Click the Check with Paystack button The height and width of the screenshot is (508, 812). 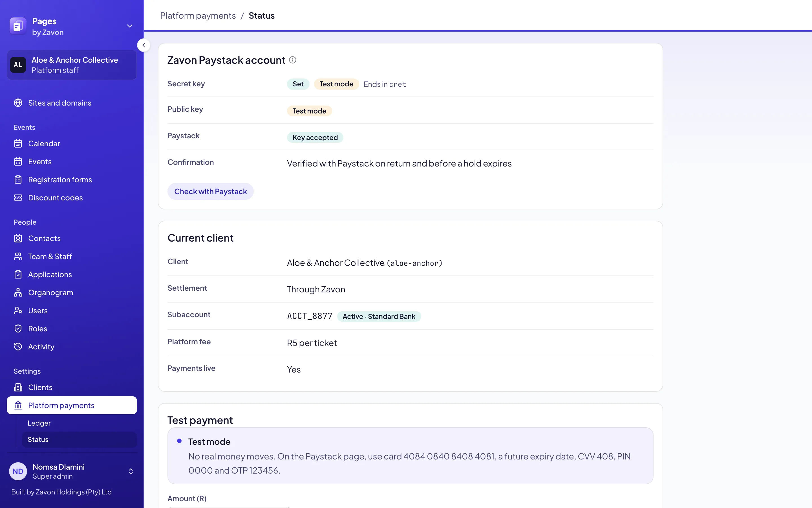[x=210, y=192]
